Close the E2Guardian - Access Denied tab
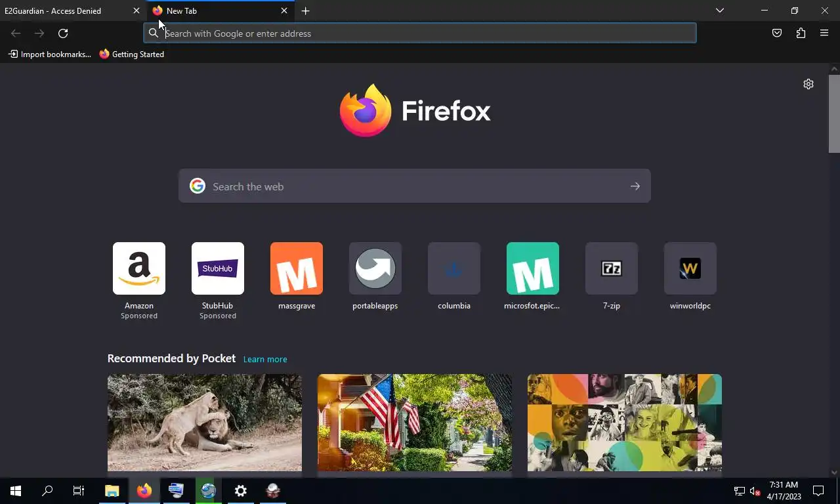This screenshot has height=504, width=840. coord(136,11)
